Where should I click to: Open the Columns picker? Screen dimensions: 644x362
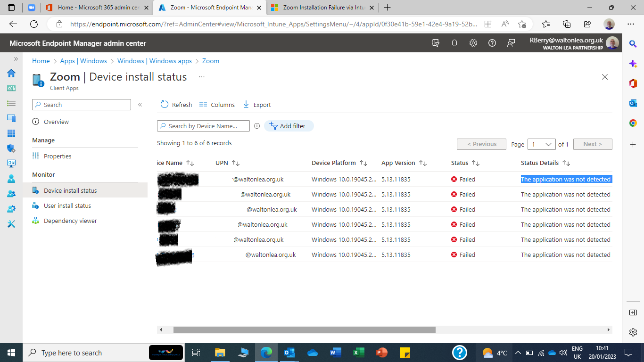click(x=217, y=105)
